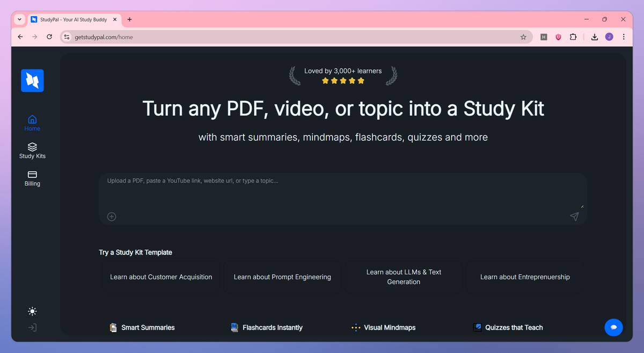This screenshot has height=353, width=644.
Task: Choose Learn about LLMs & Text Generation template
Action: point(404,277)
